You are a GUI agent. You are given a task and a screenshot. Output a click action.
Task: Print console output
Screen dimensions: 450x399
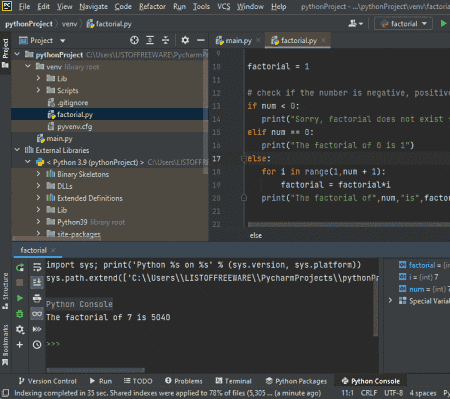tap(37, 298)
